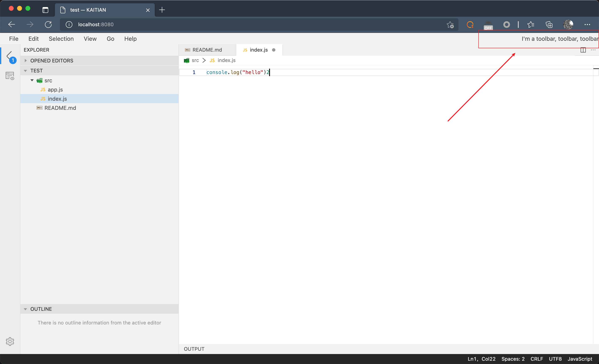Select the src folder in file tree

pos(99,80)
